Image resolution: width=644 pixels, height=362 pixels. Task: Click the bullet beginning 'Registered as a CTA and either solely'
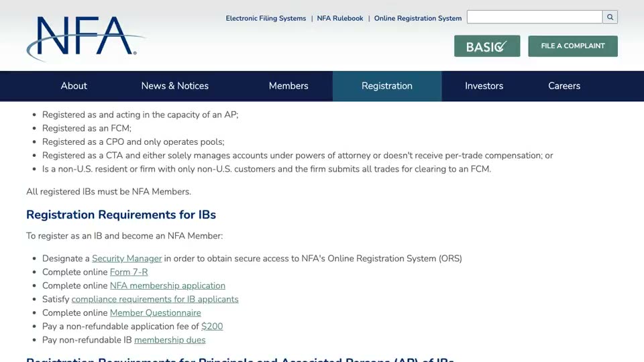pos(298,156)
